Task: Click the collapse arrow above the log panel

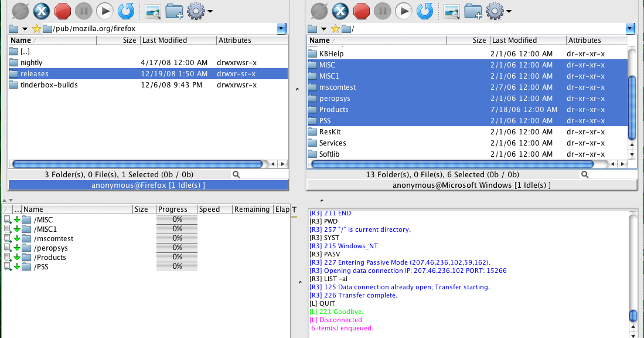Action: 322,201
